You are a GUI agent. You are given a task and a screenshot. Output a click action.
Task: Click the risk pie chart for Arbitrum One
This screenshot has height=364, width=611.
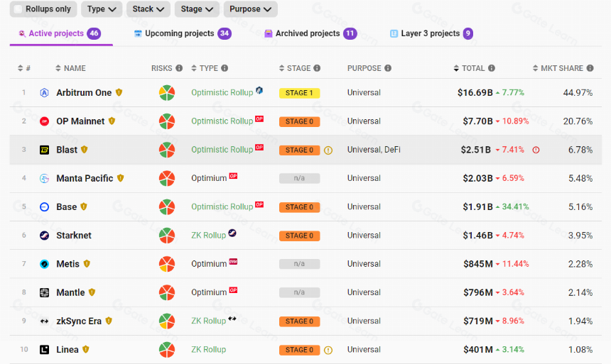[x=167, y=93]
